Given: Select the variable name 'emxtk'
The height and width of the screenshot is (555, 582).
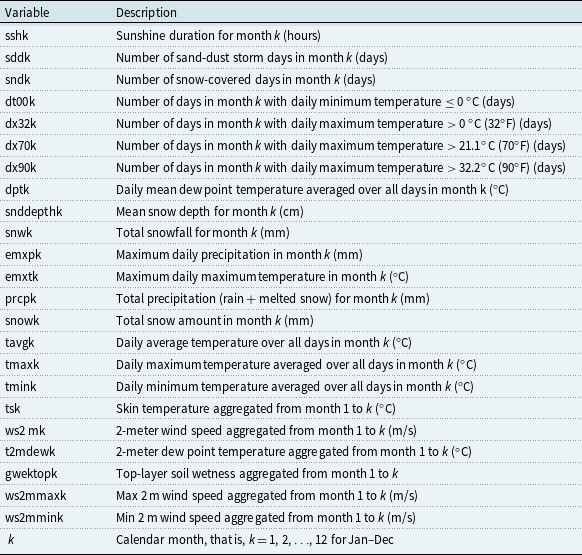Looking at the screenshot, I should (22, 277).
